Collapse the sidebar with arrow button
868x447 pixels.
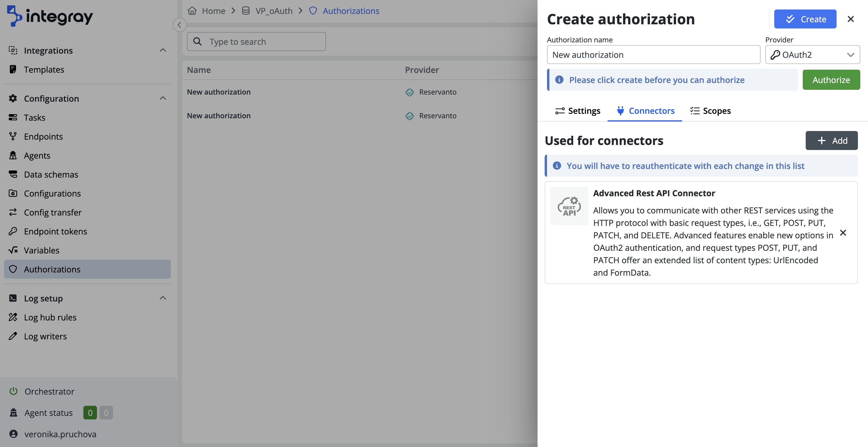[x=179, y=25]
